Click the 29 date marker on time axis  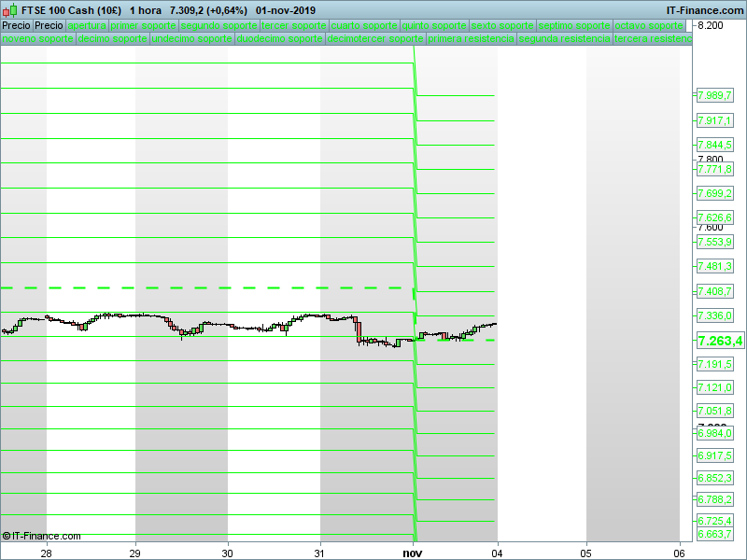(x=135, y=553)
